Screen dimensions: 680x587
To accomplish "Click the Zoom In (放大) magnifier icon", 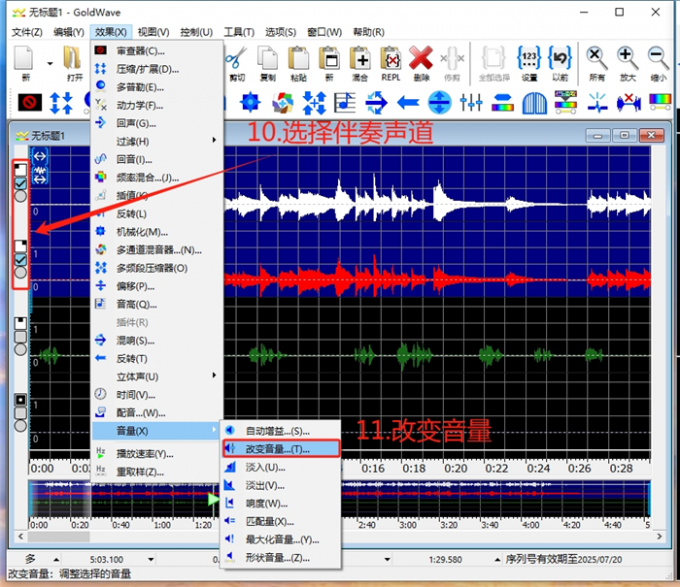I will (628, 59).
